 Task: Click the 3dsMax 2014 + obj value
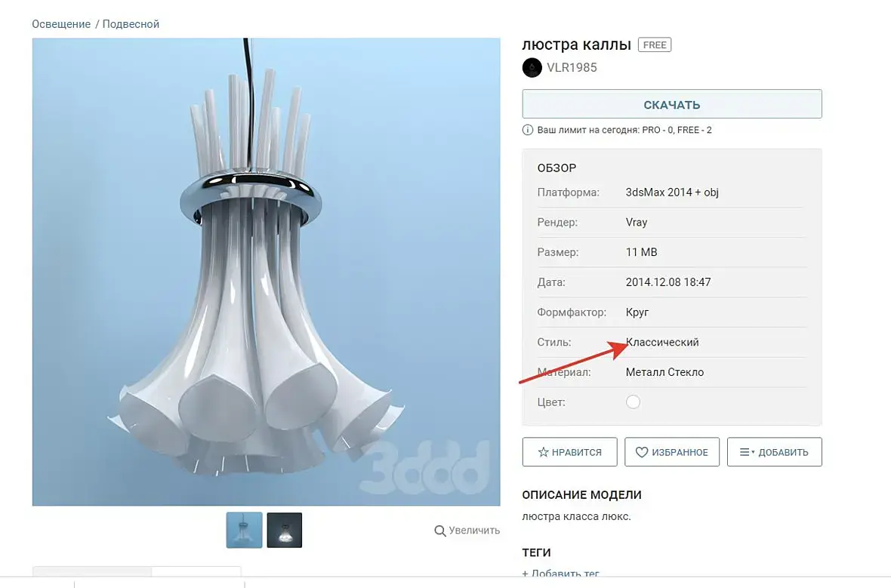672,192
